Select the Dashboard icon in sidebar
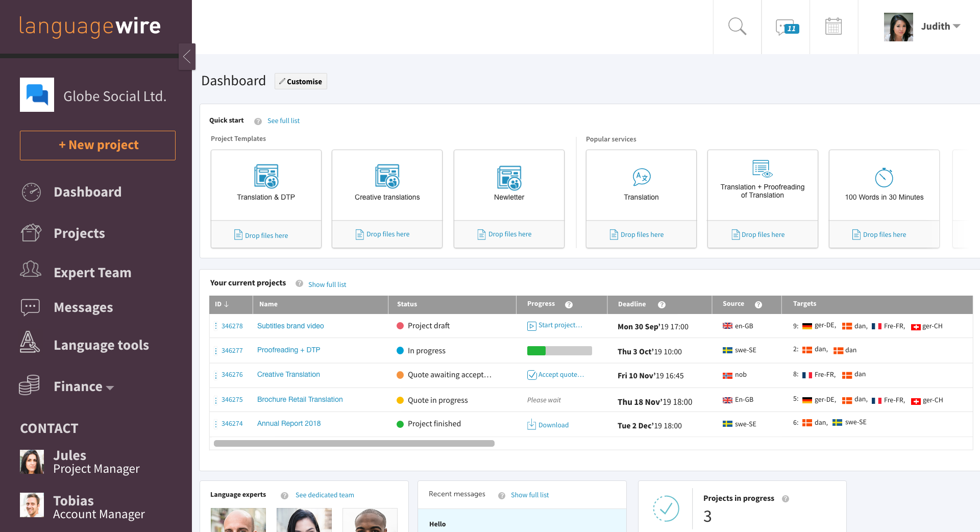The height and width of the screenshot is (532, 980). pos(31,191)
